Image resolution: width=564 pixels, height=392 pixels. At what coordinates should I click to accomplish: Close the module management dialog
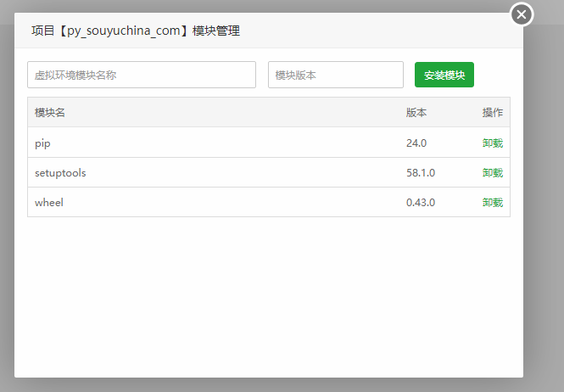(522, 14)
